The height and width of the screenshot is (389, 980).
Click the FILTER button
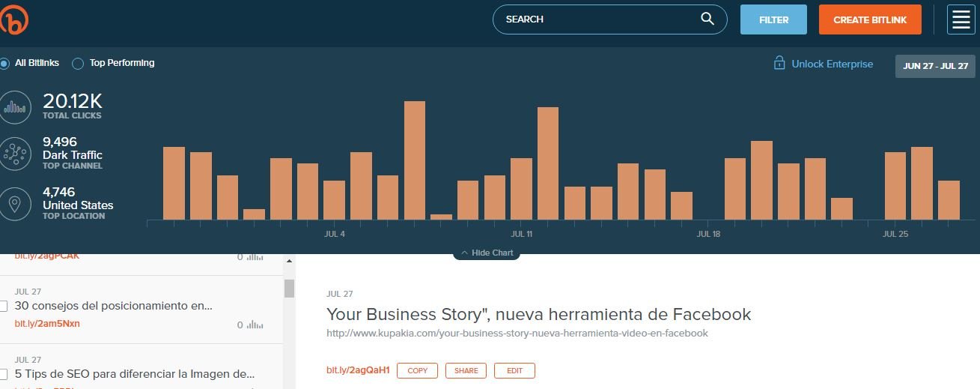coord(773,19)
